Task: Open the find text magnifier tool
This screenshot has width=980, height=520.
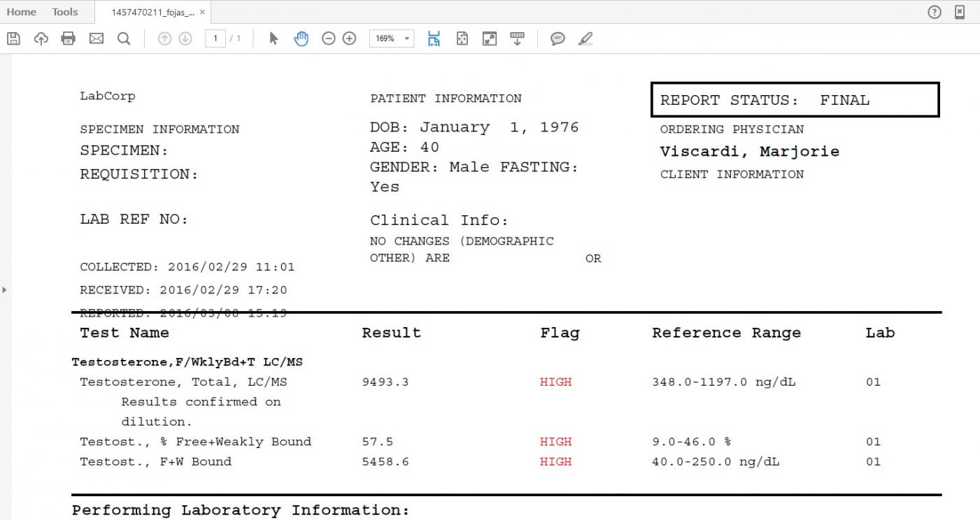Action: [124, 39]
